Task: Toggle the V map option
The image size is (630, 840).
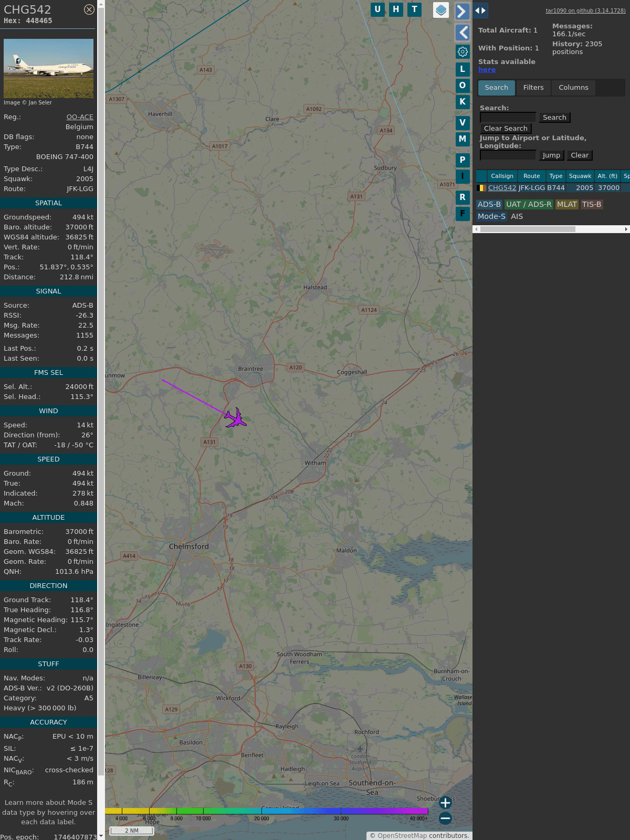Action: (x=463, y=123)
